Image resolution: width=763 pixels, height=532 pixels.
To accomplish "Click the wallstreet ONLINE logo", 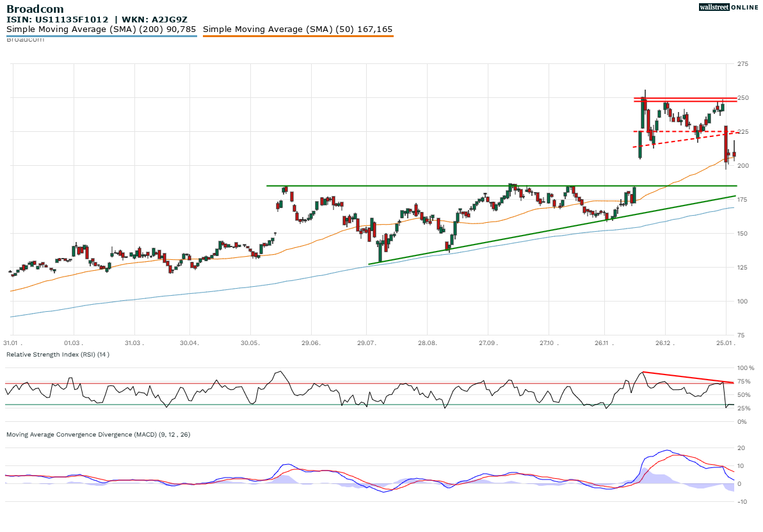I will click(x=728, y=7).
